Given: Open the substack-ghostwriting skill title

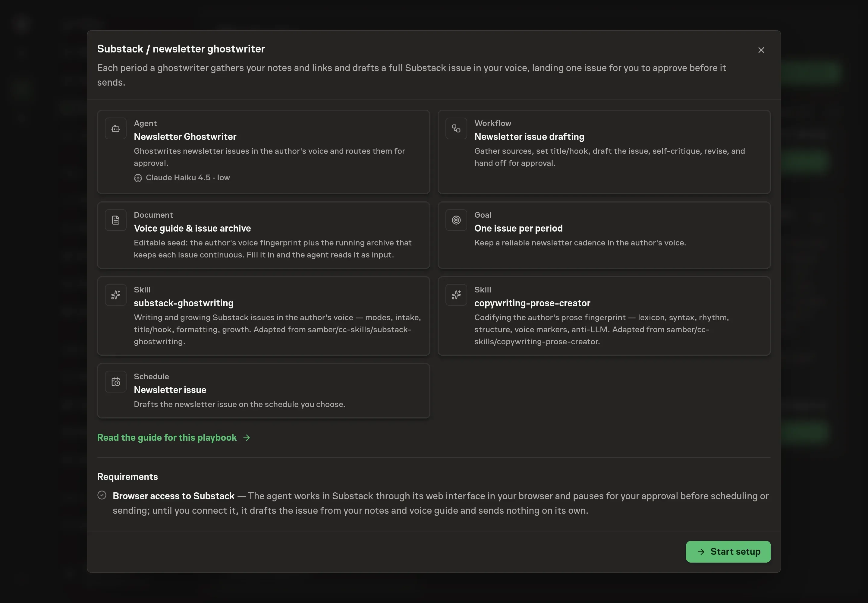Looking at the screenshot, I should point(184,303).
